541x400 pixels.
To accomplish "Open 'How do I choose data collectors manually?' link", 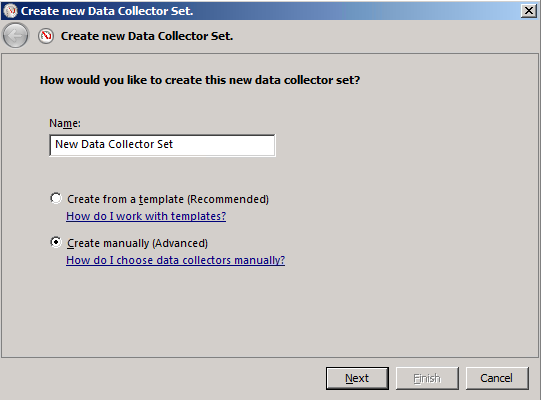I will click(176, 260).
